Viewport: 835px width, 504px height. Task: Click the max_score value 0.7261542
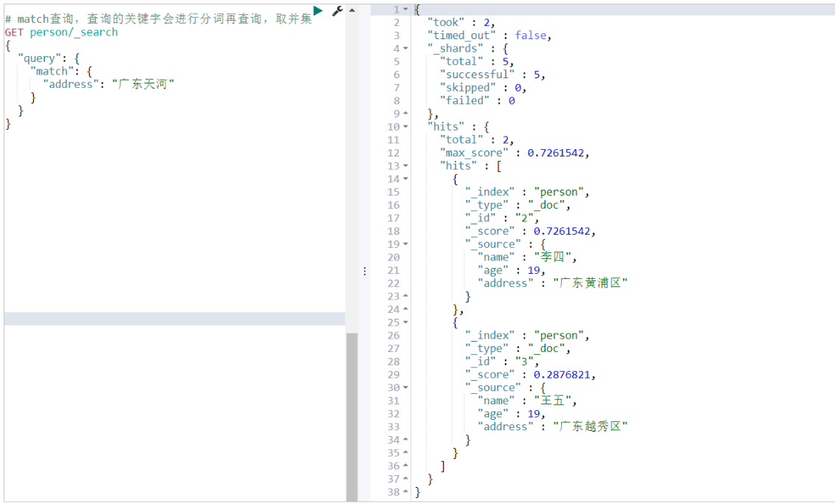click(555, 153)
